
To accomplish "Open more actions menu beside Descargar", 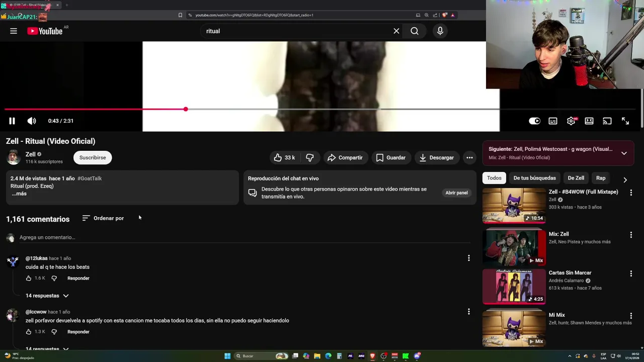I will [469, 157].
